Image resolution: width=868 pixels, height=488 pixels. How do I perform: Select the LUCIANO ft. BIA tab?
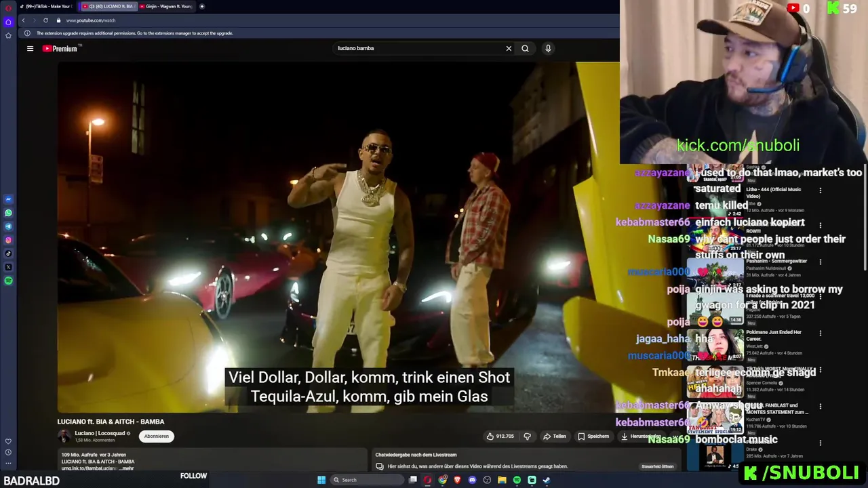[108, 6]
